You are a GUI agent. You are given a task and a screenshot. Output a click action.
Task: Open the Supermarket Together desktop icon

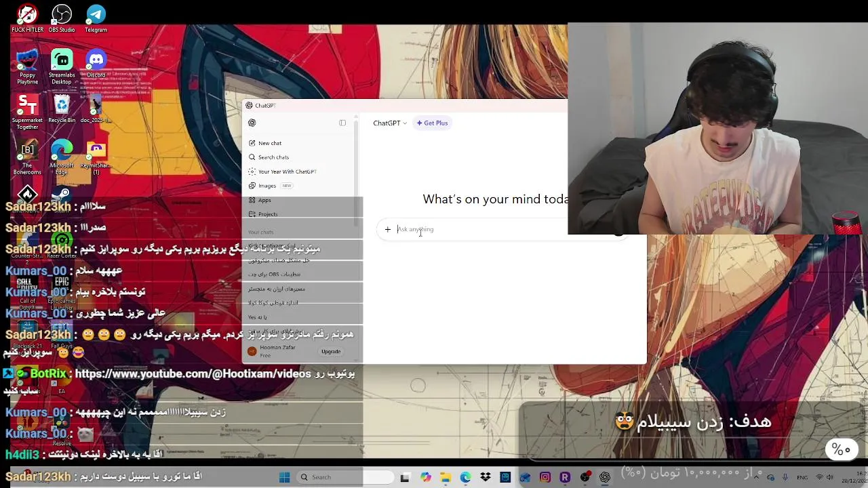point(28,112)
